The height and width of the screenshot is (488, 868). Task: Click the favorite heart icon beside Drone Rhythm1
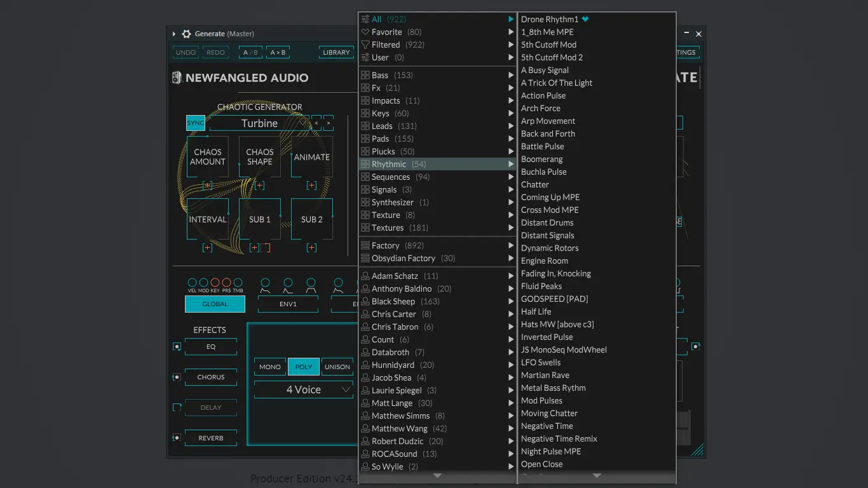point(585,19)
